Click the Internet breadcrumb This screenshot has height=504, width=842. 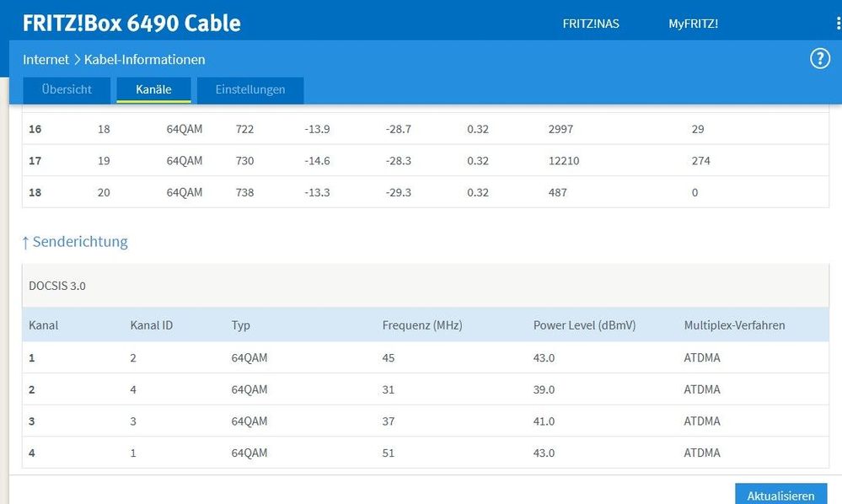(46, 59)
